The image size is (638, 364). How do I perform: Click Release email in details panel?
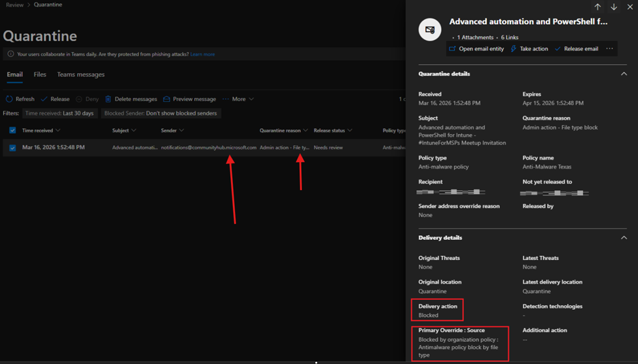[576, 49]
